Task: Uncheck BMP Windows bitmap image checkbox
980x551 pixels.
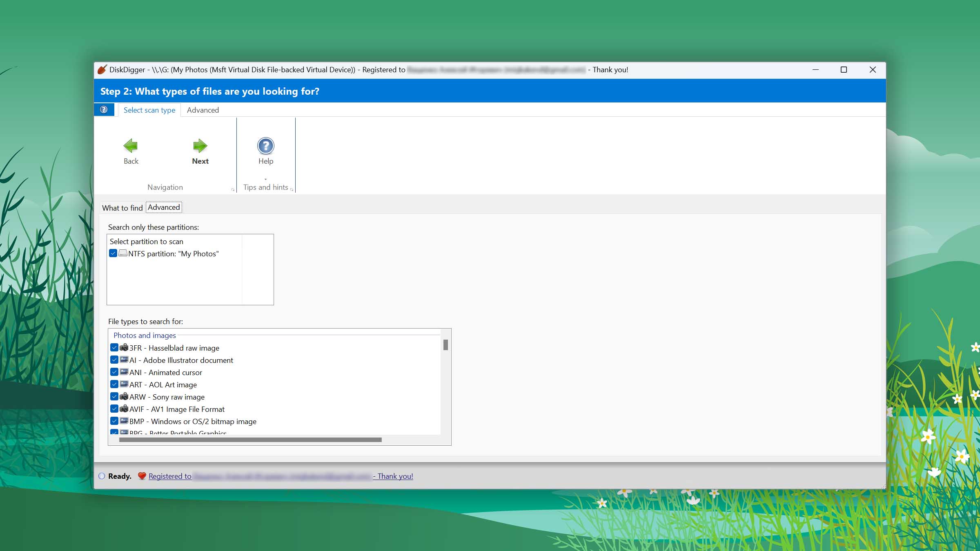Action: [x=114, y=421]
